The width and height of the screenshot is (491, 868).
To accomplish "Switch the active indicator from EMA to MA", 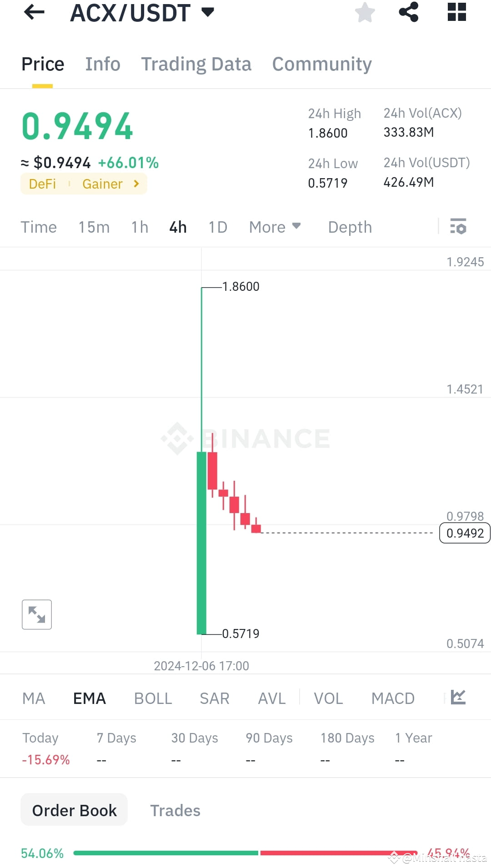I will [x=34, y=698].
